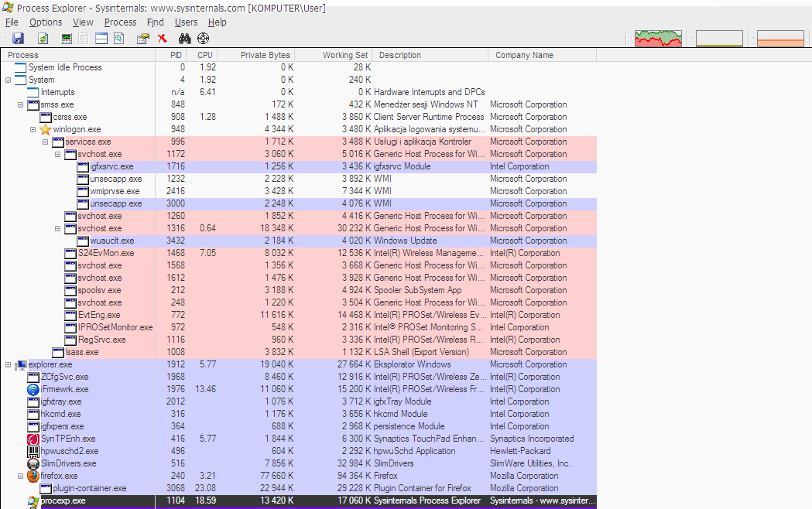Open the View menu
This screenshot has height=509, width=812.
(83, 22)
